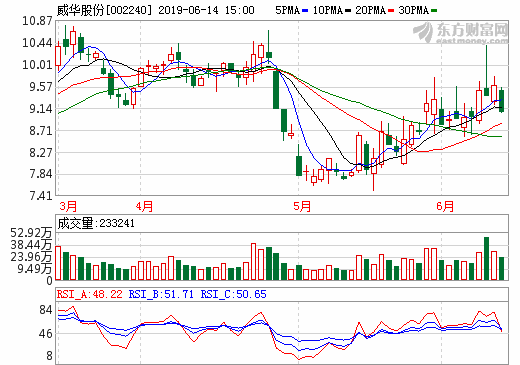
Task: Click the 38.44万 volume axis label
Action: (31, 245)
